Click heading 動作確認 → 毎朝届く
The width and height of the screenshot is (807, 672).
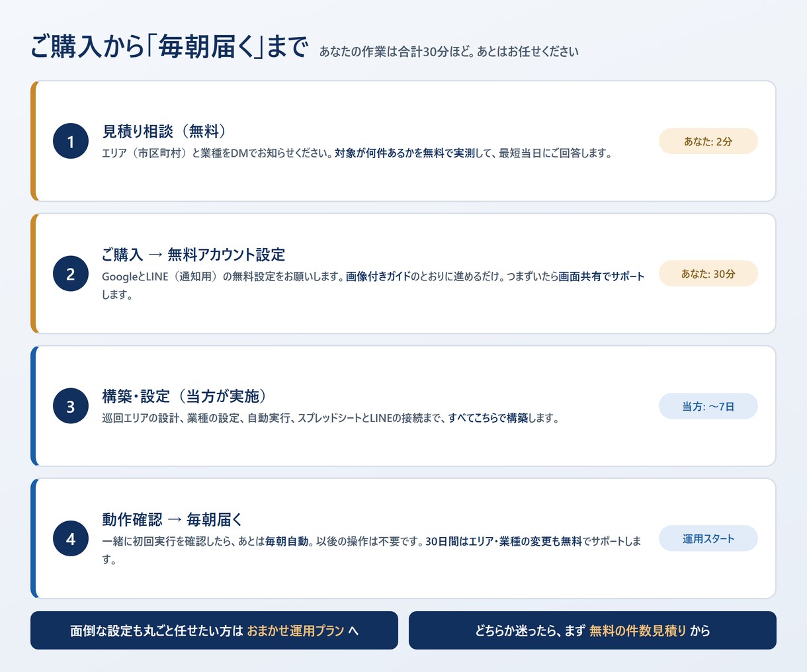(x=173, y=519)
